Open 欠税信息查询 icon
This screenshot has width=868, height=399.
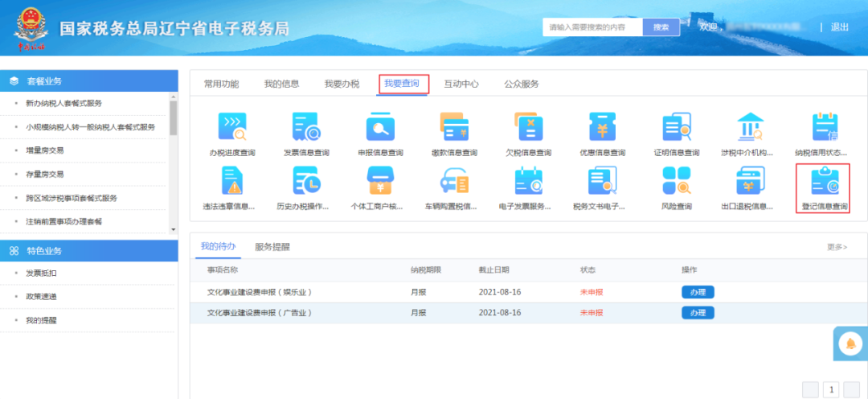529,127
